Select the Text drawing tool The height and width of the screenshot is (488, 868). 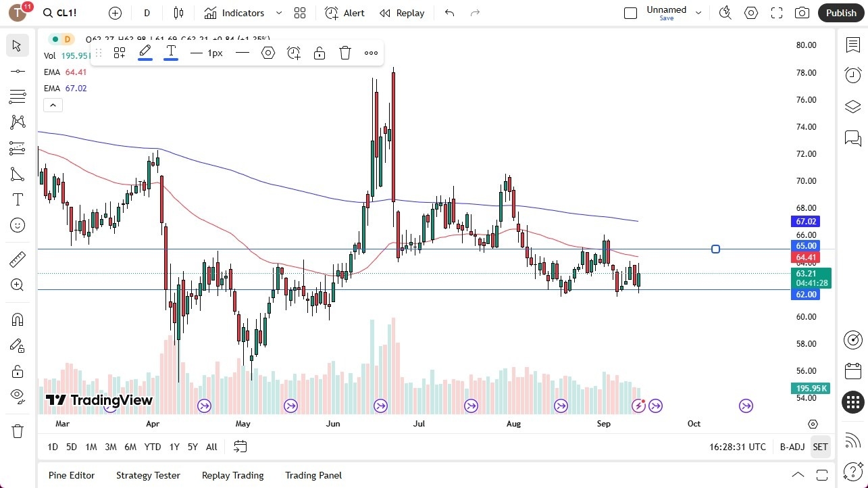point(18,199)
